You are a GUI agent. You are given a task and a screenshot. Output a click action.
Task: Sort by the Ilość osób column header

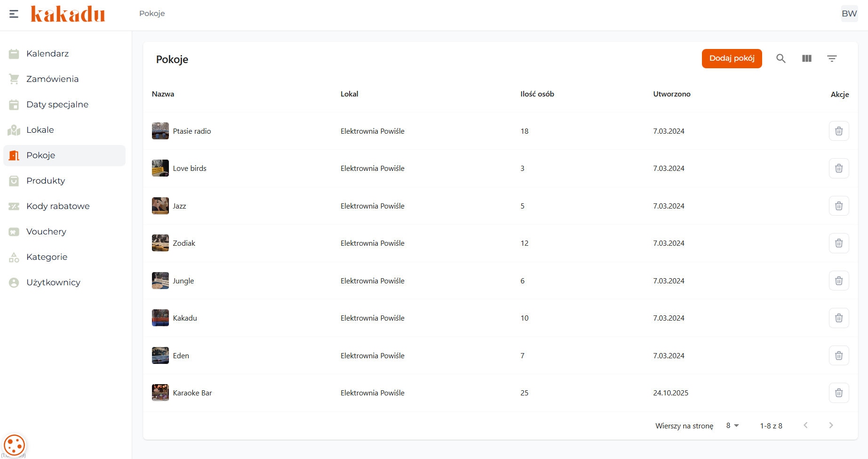point(537,94)
